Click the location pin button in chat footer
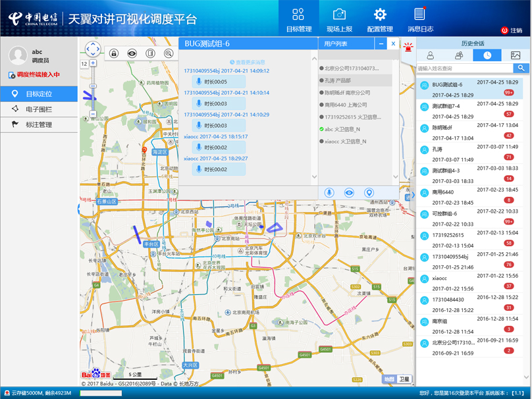This screenshot has height=399, width=532. point(369,193)
